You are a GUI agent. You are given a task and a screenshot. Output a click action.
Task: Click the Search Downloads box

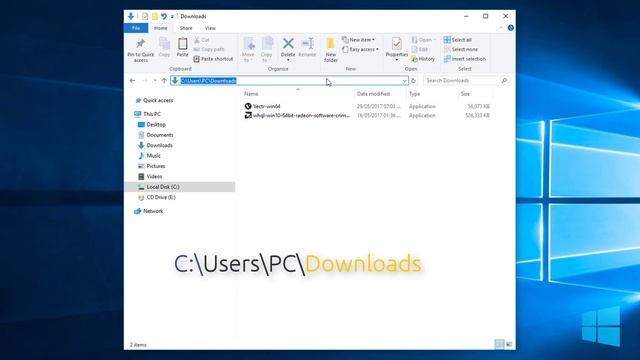pyautogui.click(x=466, y=81)
